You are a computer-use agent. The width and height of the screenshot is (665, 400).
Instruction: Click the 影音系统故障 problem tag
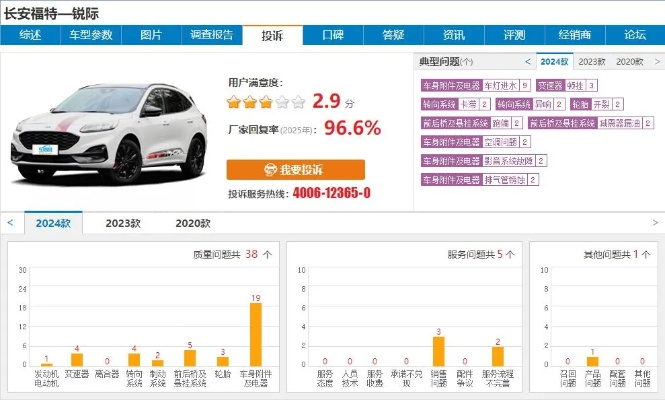pos(508,159)
